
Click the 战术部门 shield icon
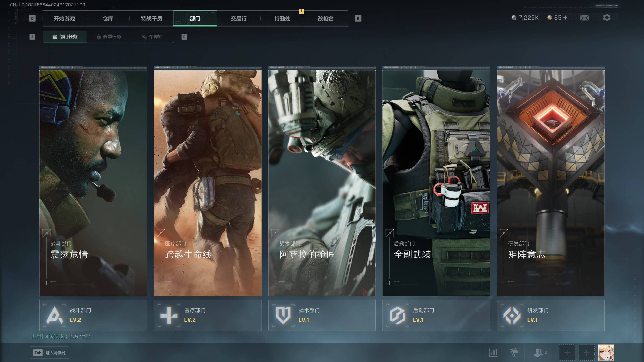(x=283, y=315)
